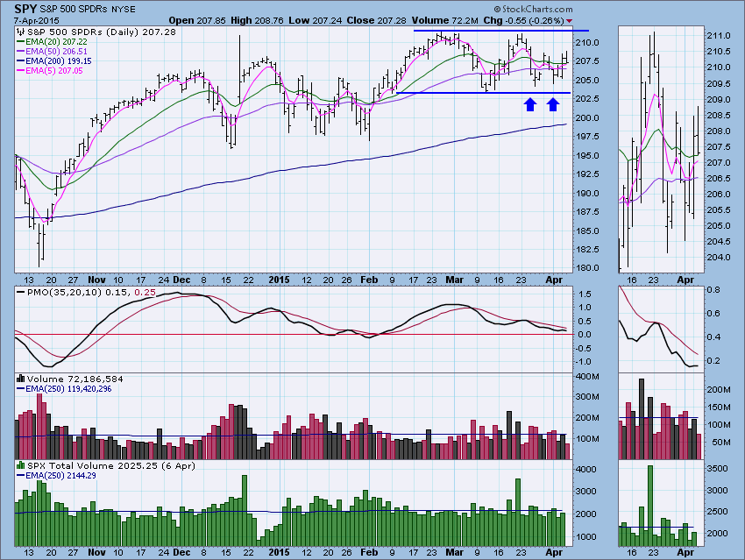Click the Volume 72,186,584 panel label

point(75,379)
